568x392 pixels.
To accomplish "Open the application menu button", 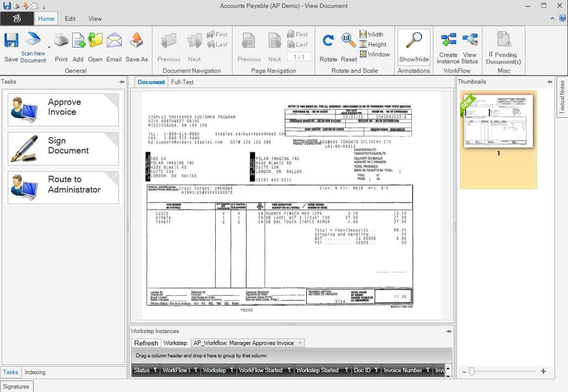I will pos(17,18).
